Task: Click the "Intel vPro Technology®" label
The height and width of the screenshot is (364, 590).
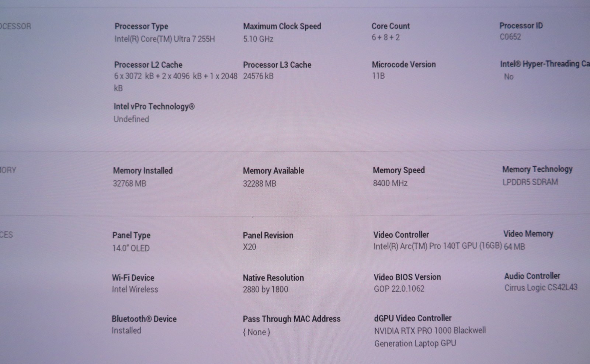Action: tap(154, 107)
